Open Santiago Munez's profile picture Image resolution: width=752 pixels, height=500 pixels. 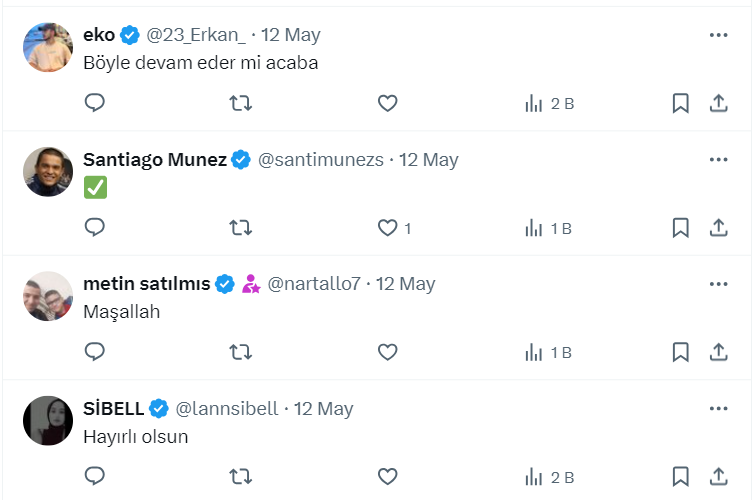48,172
